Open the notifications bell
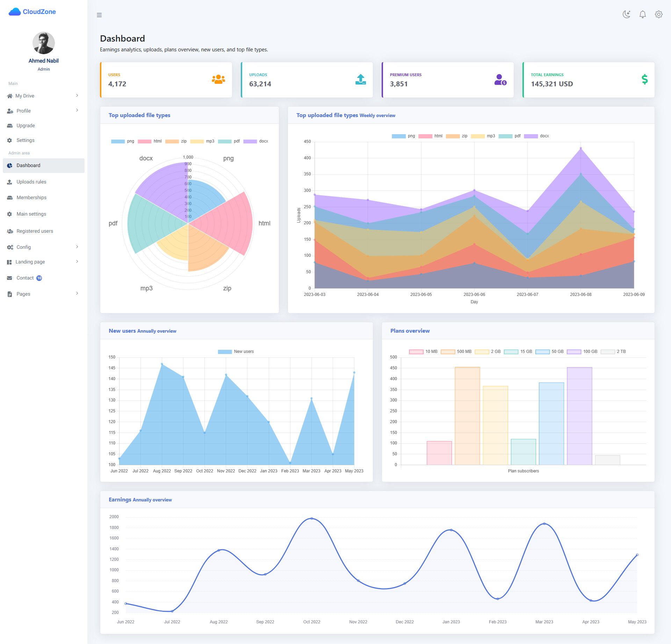The image size is (671, 644). point(642,14)
